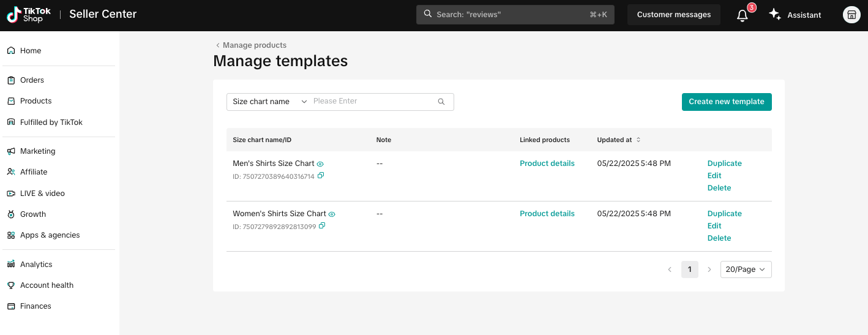868x335 pixels.
Task: Click the Create new template button
Action: coord(726,102)
